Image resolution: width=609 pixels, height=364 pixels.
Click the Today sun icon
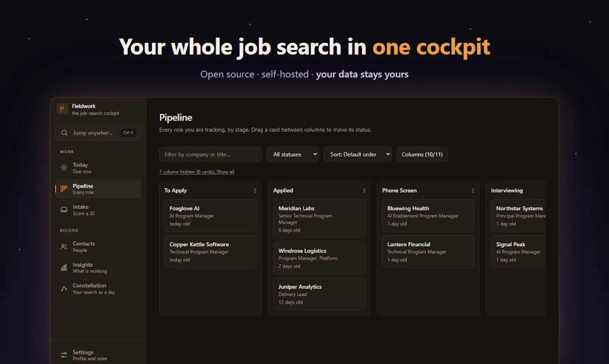64,167
